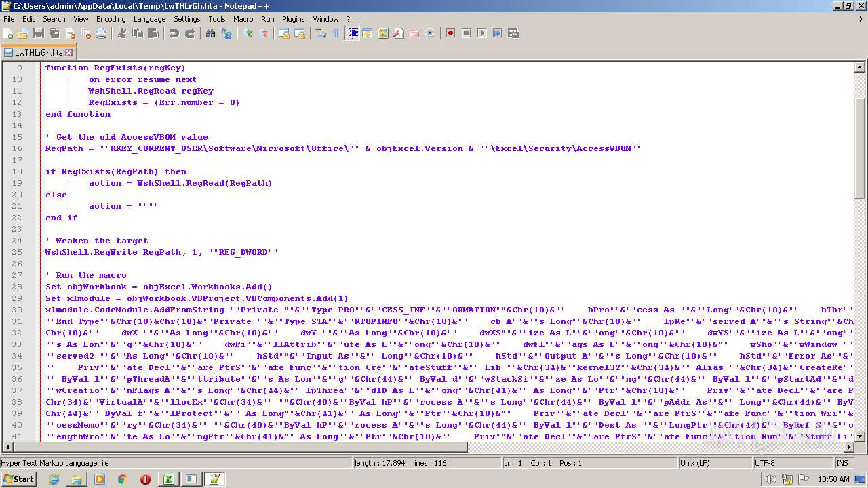Viewport: 868px width, 488px height.
Task: Click the Windows Start button
Action: pyautogui.click(x=19, y=479)
